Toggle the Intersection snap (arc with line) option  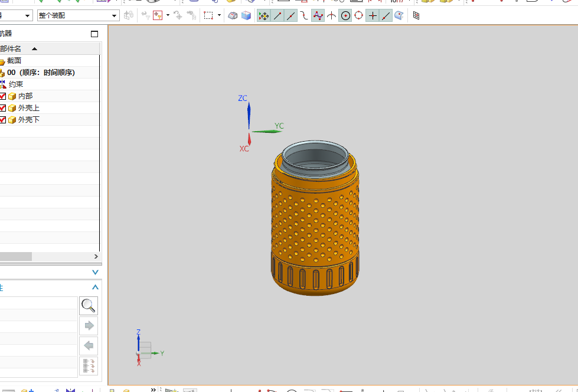(x=331, y=15)
